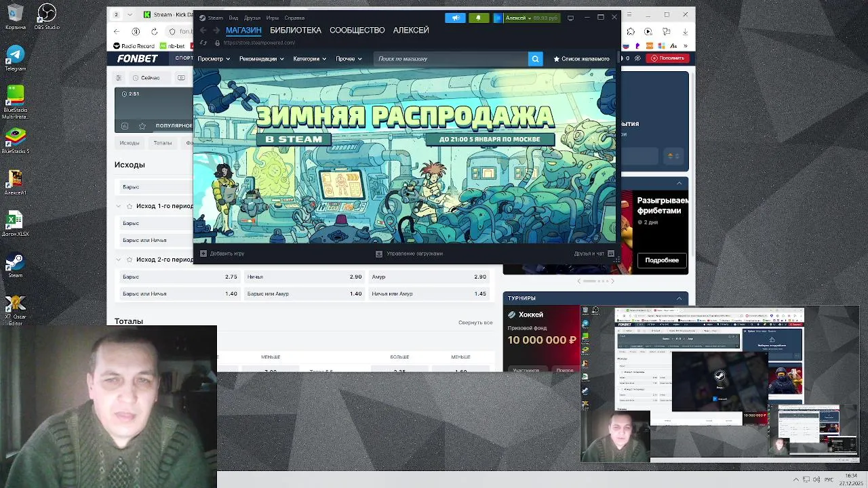Click the Steam logo in title bar
The image size is (868, 488).
point(202,18)
